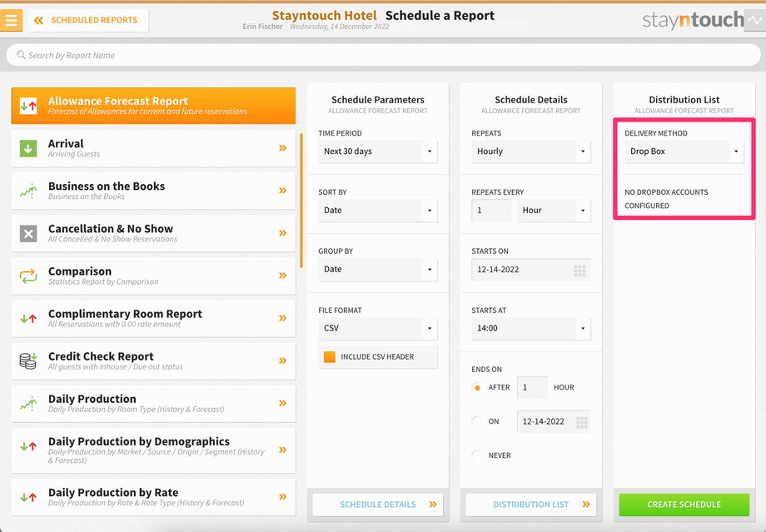766x532 pixels.
Task: Click the search magnifier icon
Action: [x=21, y=55]
